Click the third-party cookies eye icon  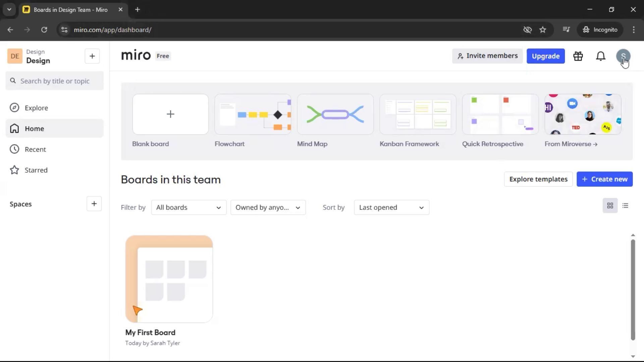point(527,30)
